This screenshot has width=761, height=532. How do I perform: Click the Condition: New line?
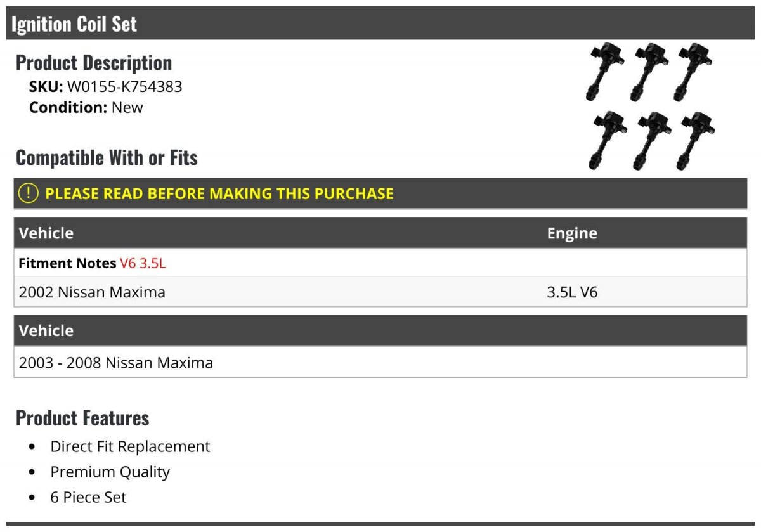click(86, 107)
